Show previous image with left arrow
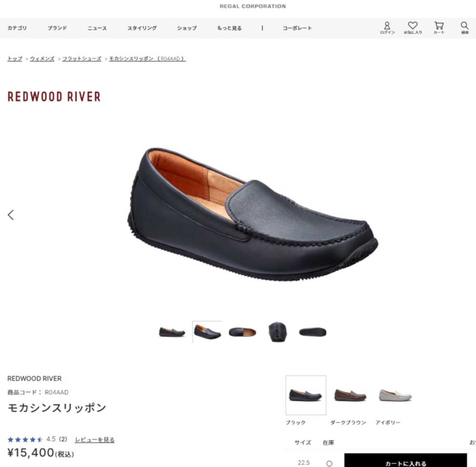Viewport: 476px width, 467px height. tap(11, 215)
